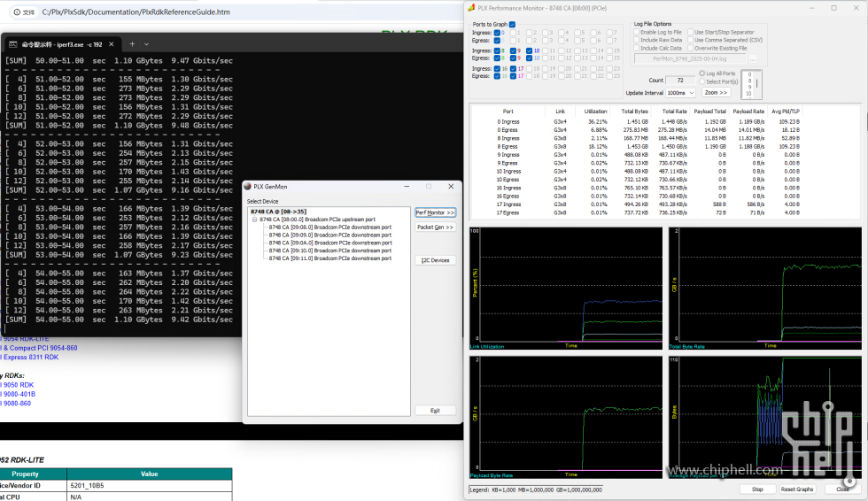Click the Utilization column header
This screenshot has width=868, height=501.
click(595, 112)
